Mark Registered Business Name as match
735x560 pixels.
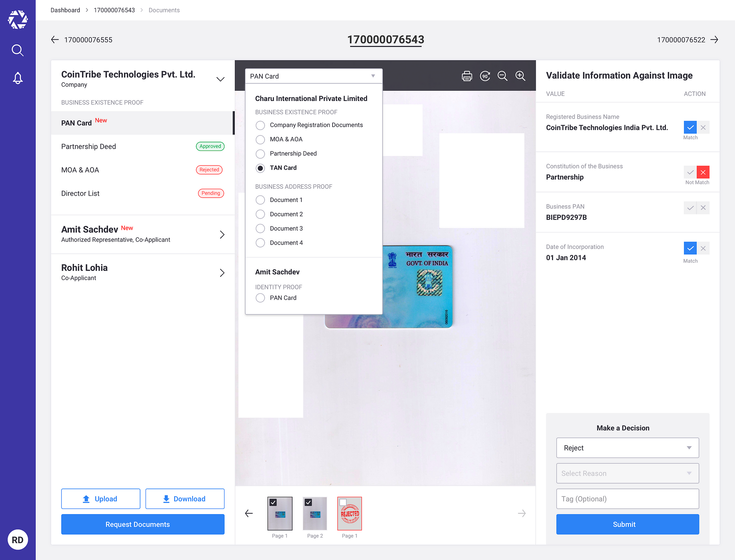coord(690,127)
